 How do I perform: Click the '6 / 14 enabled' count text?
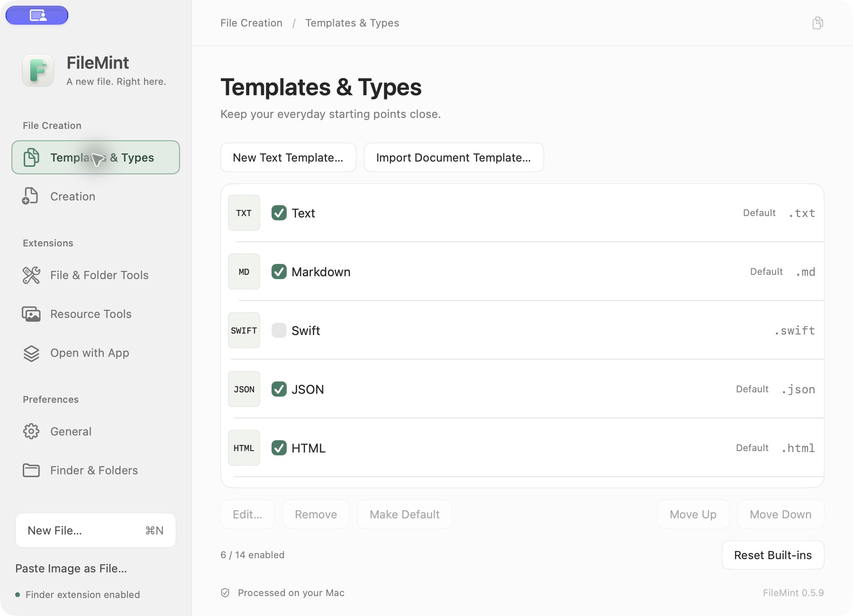click(253, 555)
